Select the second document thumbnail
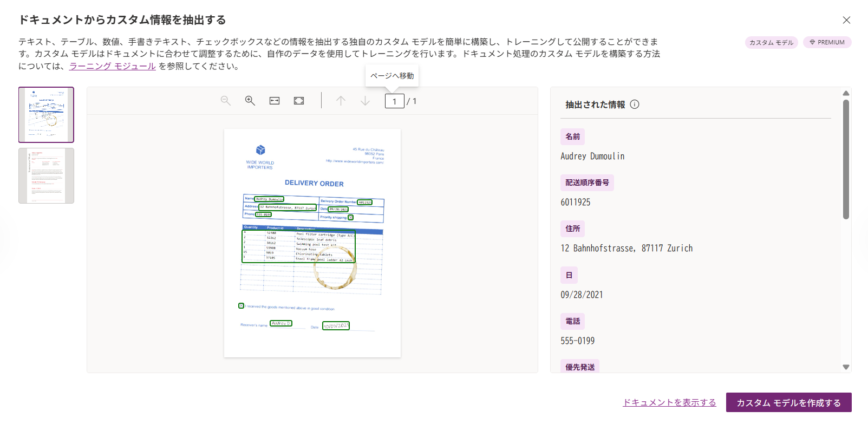The image size is (868, 424). tap(46, 176)
